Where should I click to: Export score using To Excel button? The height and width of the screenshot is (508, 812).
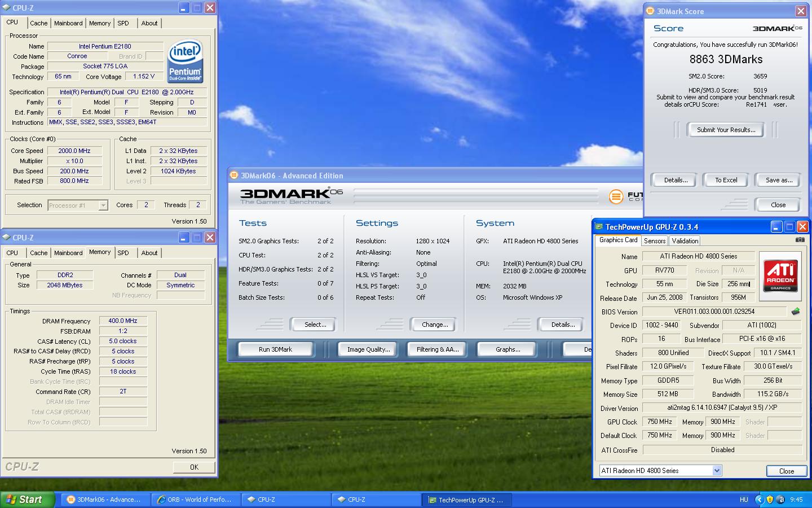[726, 180]
